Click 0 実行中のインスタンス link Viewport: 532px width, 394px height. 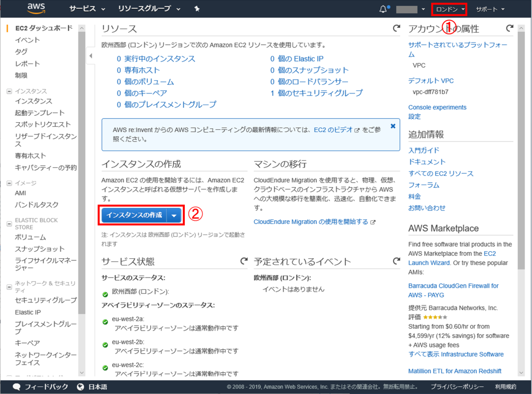pos(156,59)
